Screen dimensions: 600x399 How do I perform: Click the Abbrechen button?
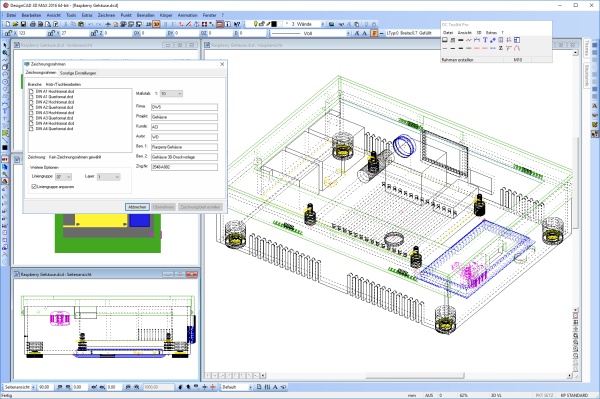point(137,207)
